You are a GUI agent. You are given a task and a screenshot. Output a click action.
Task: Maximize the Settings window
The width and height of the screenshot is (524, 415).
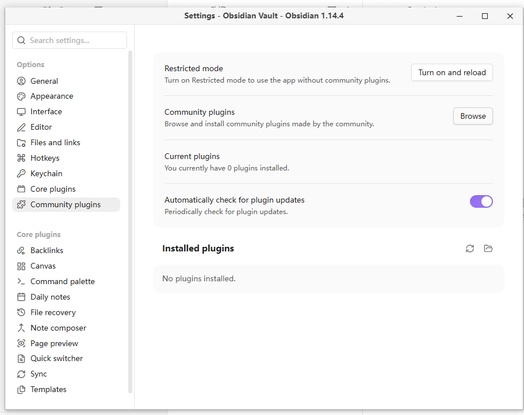click(x=485, y=16)
